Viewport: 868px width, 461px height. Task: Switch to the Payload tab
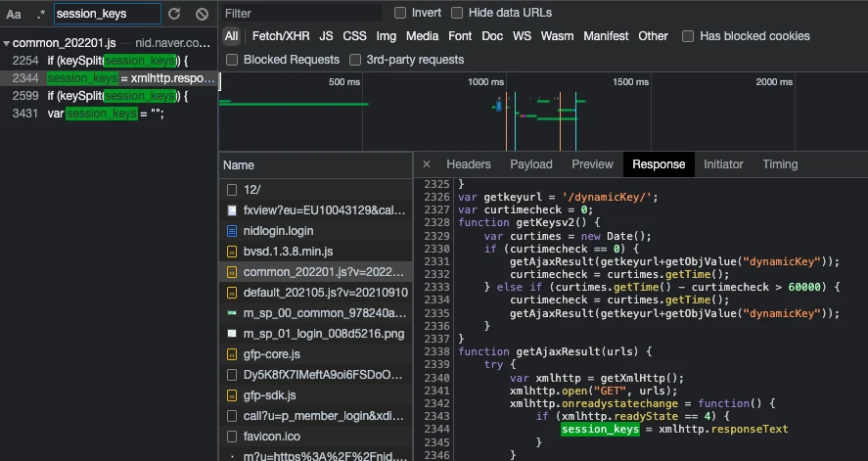[530, 164]
